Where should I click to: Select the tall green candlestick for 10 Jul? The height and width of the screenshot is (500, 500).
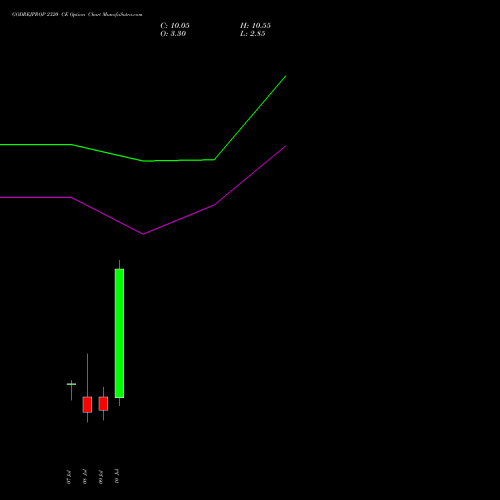point(119,333)
